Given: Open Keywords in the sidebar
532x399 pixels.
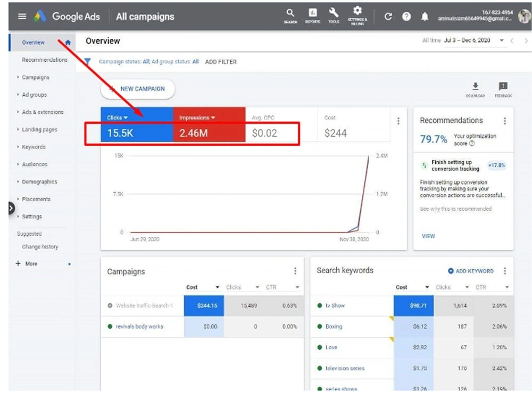Looking at the screenshot, I should (34, 147).
